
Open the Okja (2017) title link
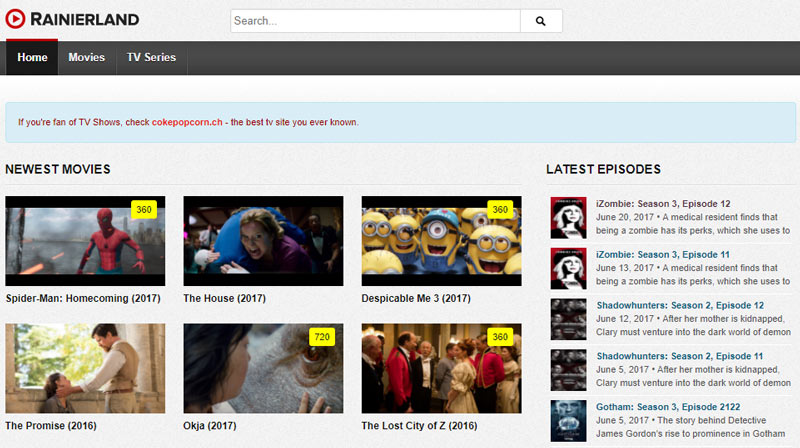[210, 426]
